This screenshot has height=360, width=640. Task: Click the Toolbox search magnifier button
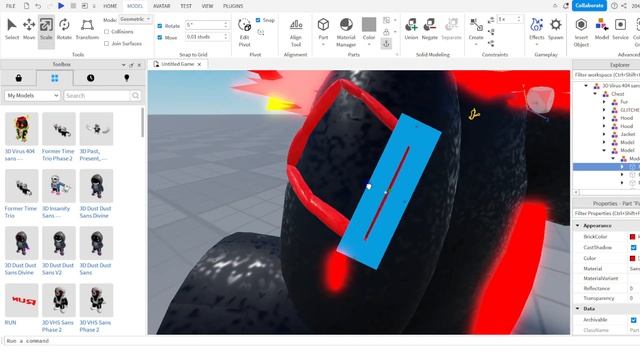136,96
